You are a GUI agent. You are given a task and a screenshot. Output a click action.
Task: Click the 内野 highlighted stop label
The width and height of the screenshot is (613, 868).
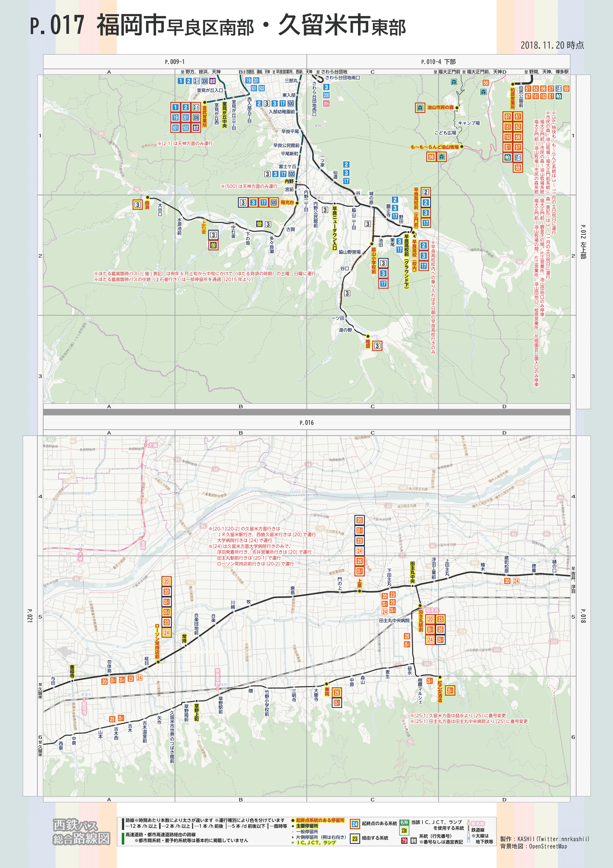pyautogui.click(x=289, y=181)
